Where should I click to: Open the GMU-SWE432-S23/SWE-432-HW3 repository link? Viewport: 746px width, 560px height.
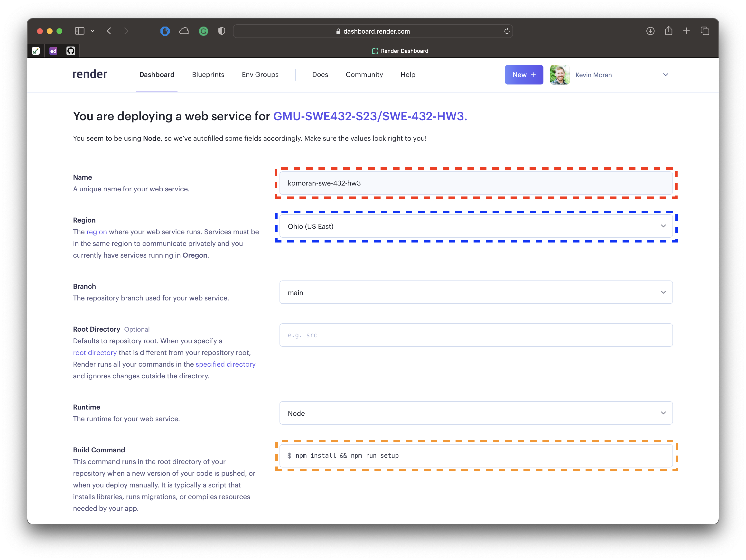[370, 116]
